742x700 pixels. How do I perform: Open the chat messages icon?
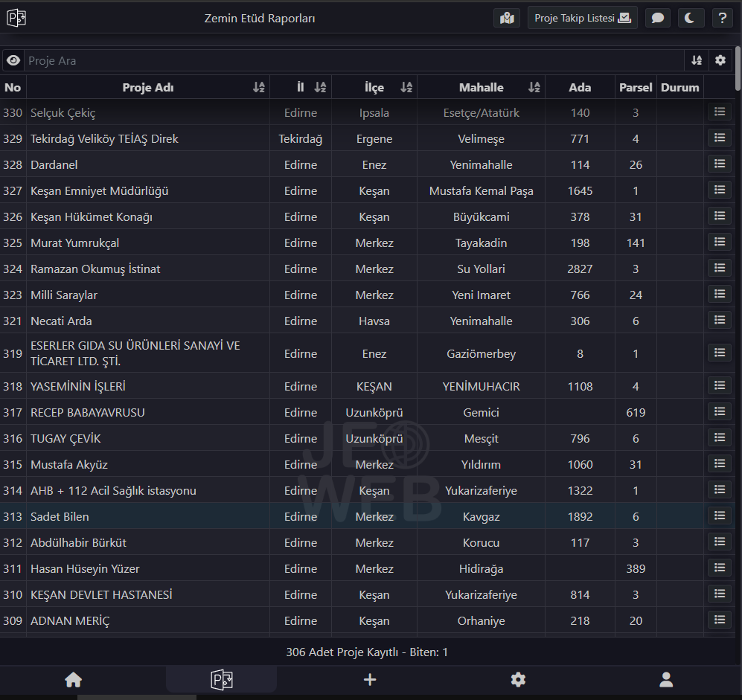(657, 18)
